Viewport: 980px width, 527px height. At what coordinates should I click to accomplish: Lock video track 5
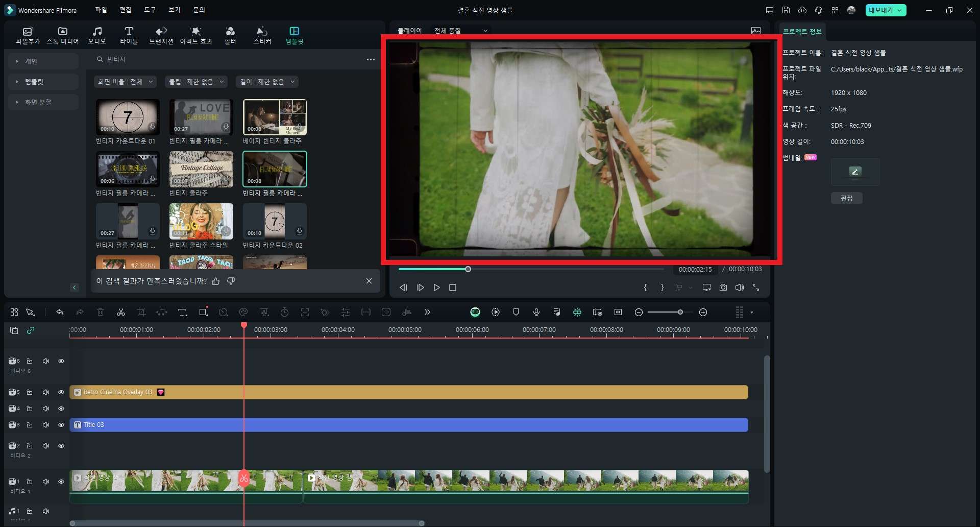click(x=30, y=392)
